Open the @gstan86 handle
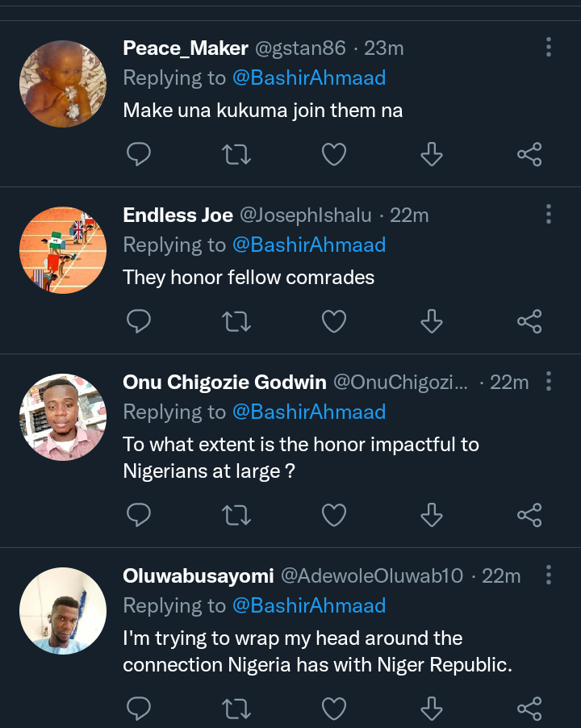Viewport: 581px width, 728px height. click(300, 48)
